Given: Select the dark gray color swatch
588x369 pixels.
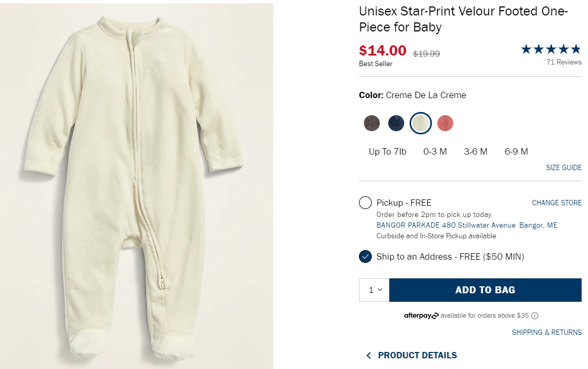Looking at the screenshot, I should click(x=372, y=123).
